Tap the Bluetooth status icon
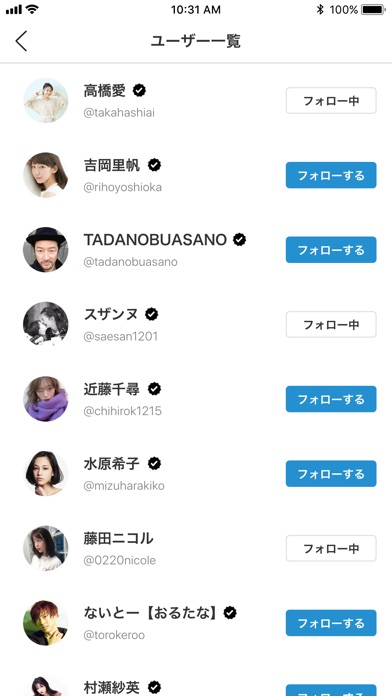This screenshot has width=392, height=696. pos(320,9)
